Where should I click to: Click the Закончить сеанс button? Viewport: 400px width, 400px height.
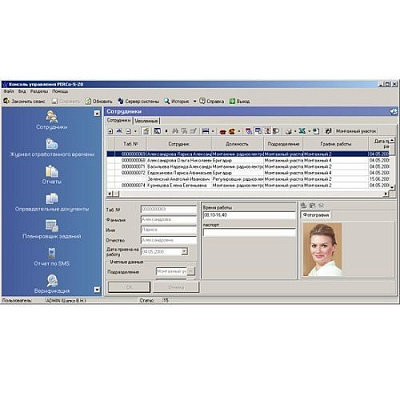coord(24,101)
